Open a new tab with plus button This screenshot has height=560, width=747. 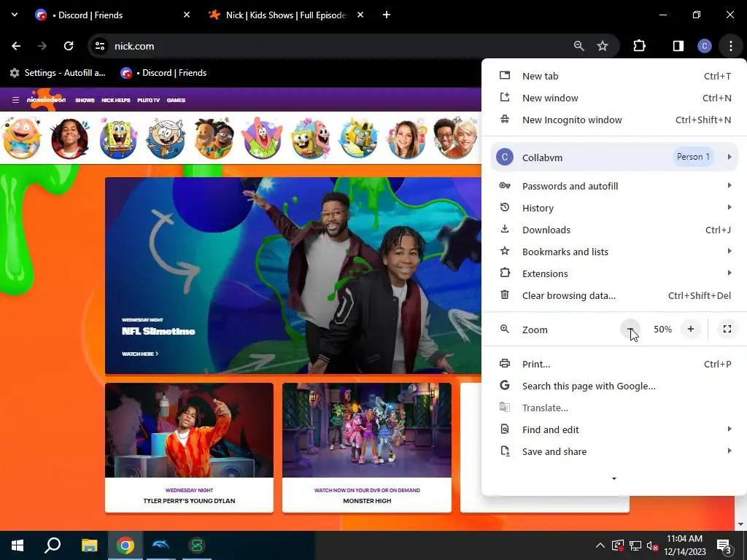pos(387,15)
